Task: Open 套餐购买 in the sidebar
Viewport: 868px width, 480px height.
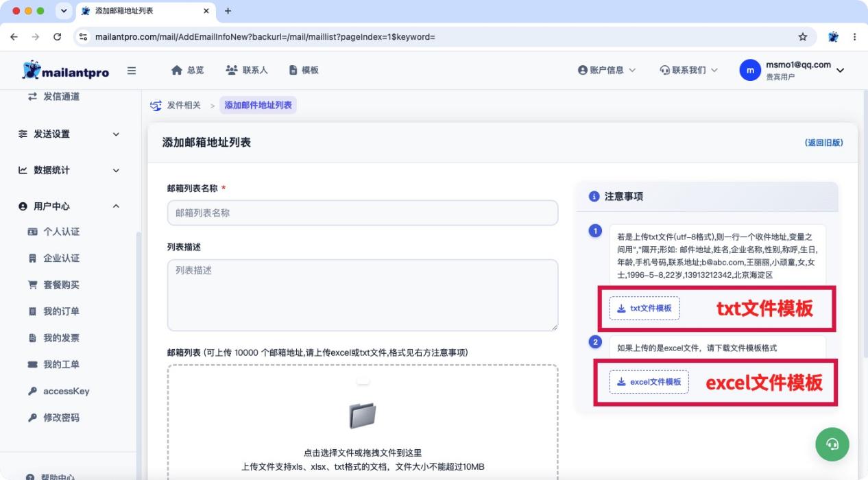Action: coord(61,285)
